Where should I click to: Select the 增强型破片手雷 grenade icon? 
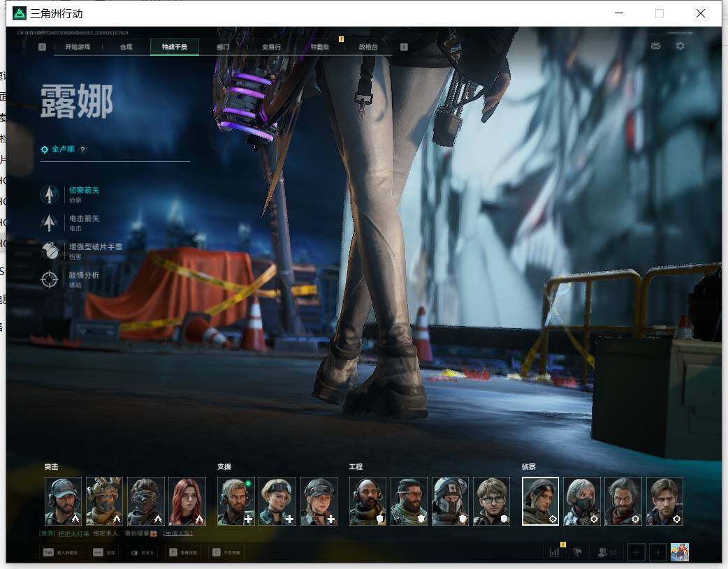[x=49, y=251]
